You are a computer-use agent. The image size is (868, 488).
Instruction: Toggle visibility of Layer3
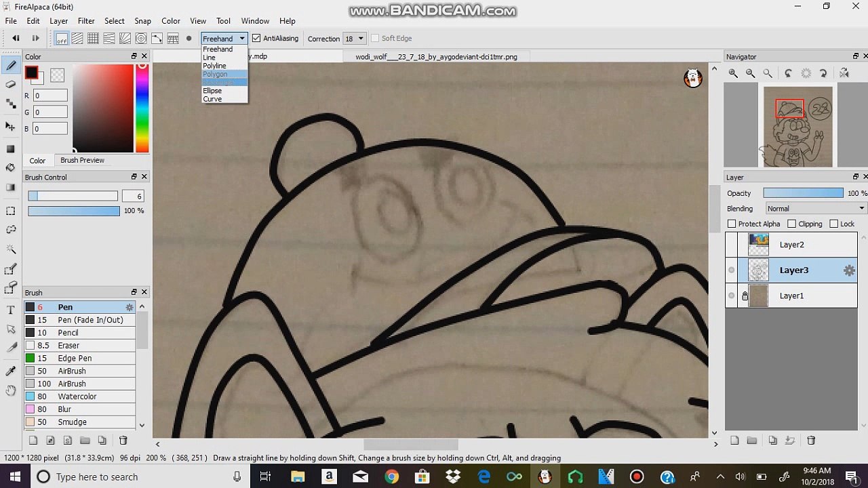pos(732,270)
